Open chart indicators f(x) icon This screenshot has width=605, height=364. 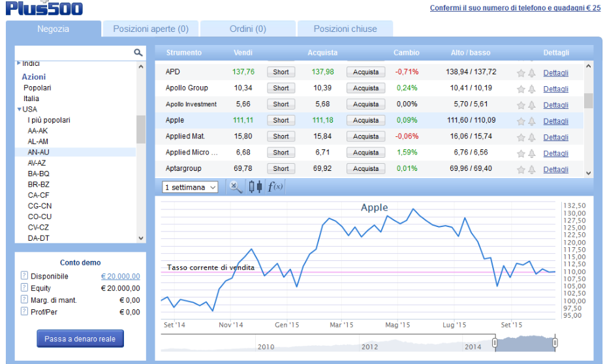275,187
